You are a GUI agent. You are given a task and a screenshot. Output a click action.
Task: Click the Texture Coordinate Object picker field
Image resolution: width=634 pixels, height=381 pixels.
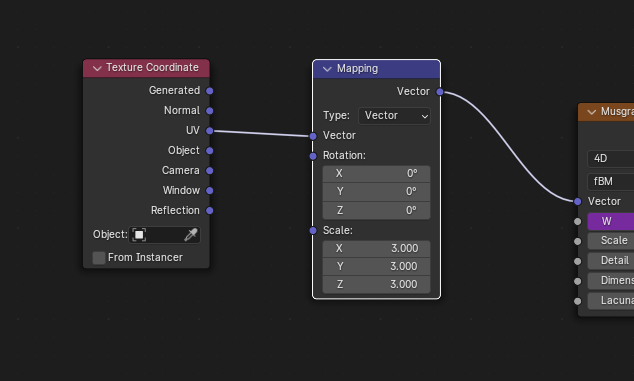[164, 235]
